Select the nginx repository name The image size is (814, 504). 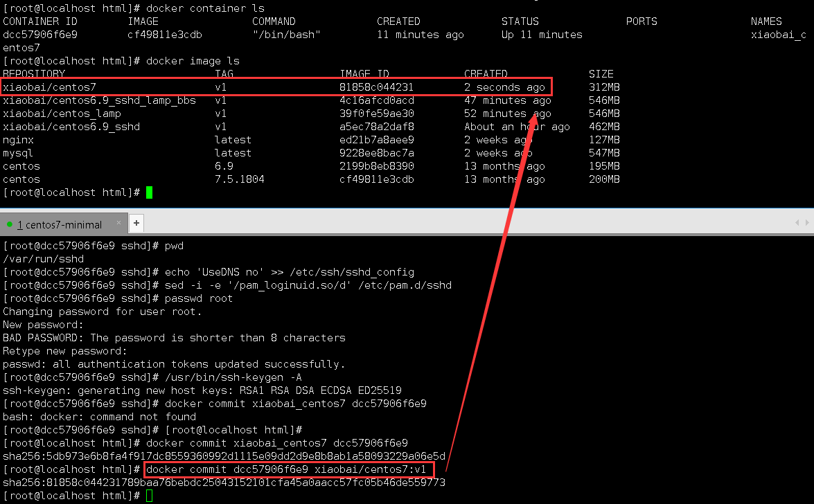pos(18,140)
